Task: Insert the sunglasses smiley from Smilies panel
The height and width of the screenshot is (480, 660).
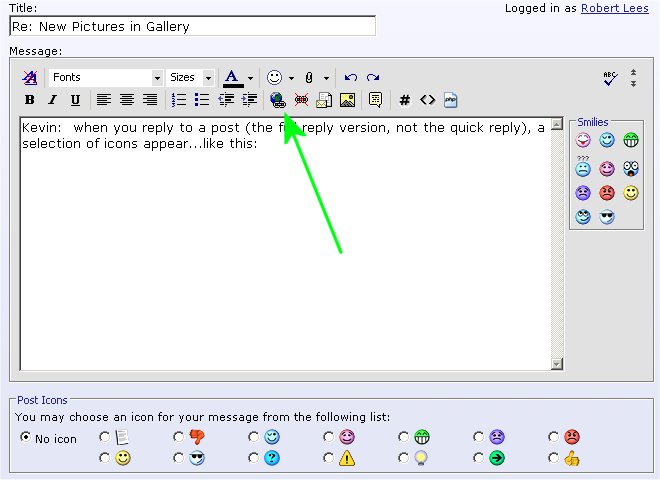Action: click(x=608, y=217)
